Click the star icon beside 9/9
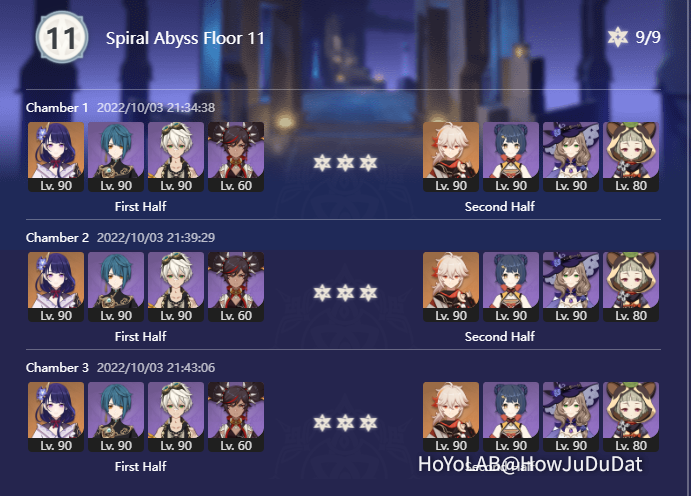This screenshot has height=496, width=691. pos(618,37)
